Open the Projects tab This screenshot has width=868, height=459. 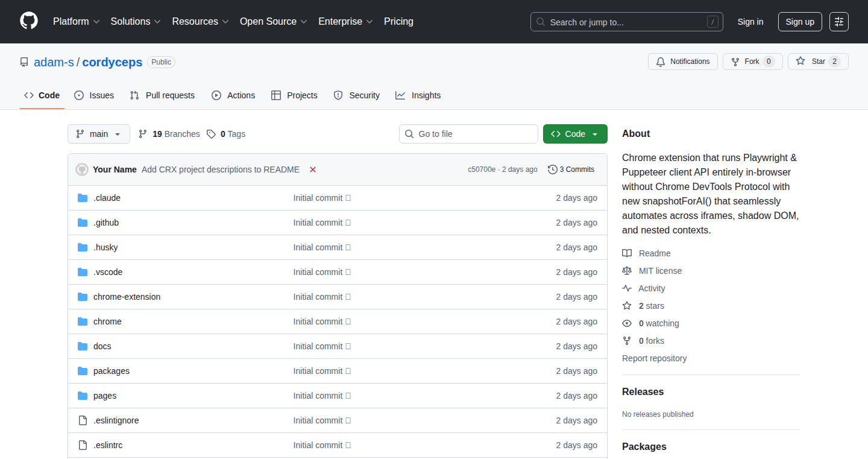(x=294, y=95)
